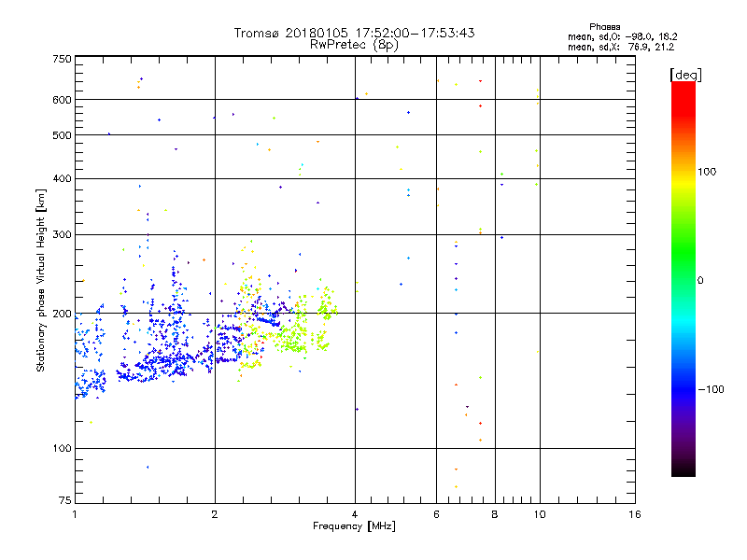Click the 'Phases' header text

point(604,27)
